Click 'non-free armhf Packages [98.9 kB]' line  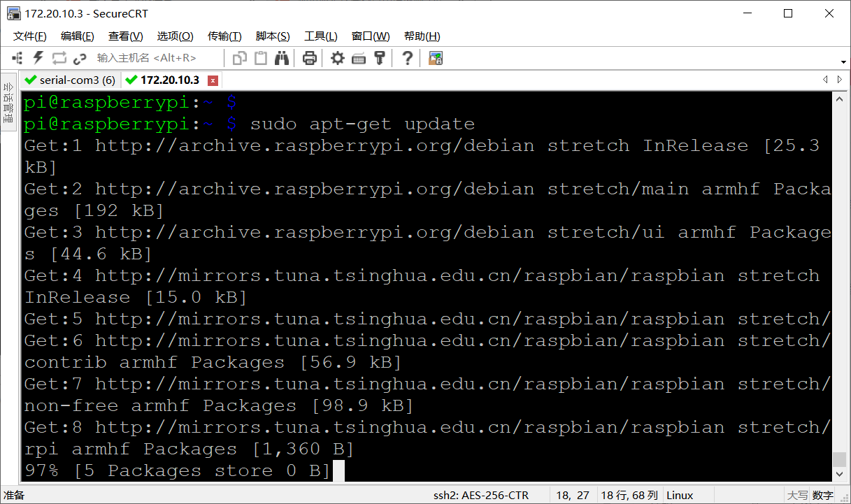pyautogui.click(x=219, y=405)
